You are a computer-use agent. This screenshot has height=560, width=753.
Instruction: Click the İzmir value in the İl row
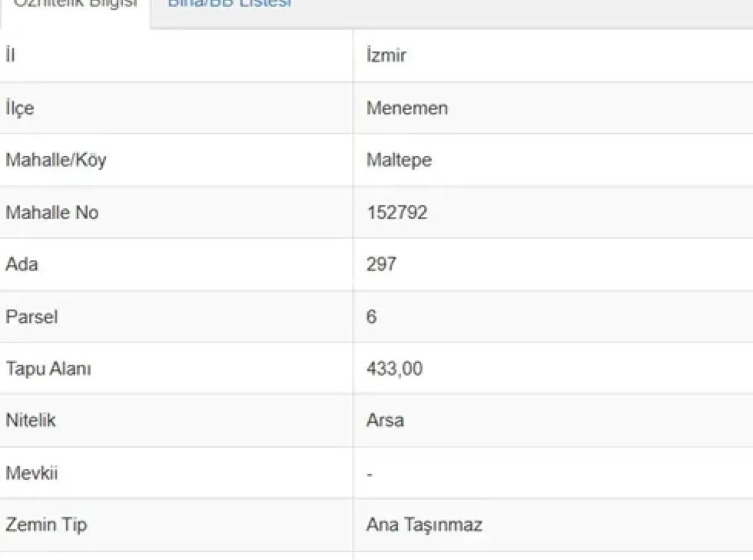tap(386, 56)
